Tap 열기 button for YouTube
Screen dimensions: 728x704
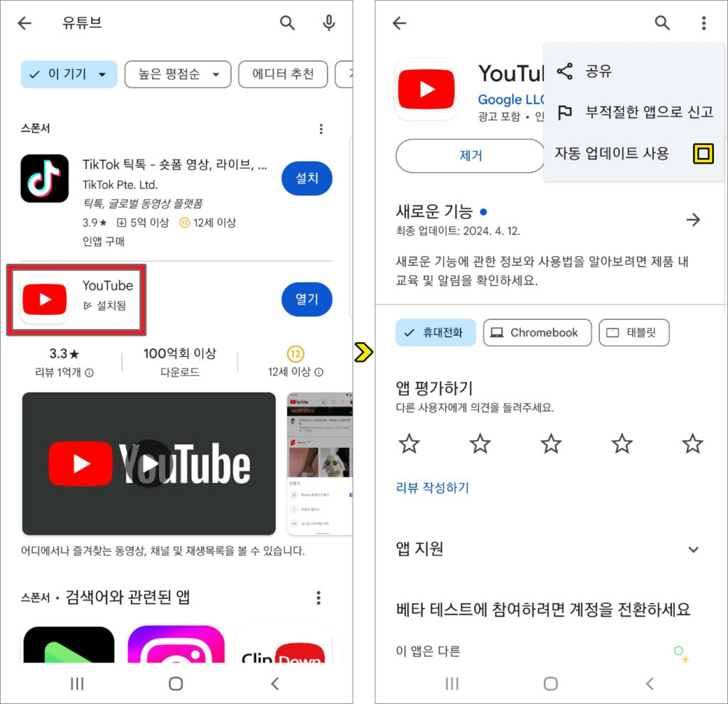[x=306, y=299]
